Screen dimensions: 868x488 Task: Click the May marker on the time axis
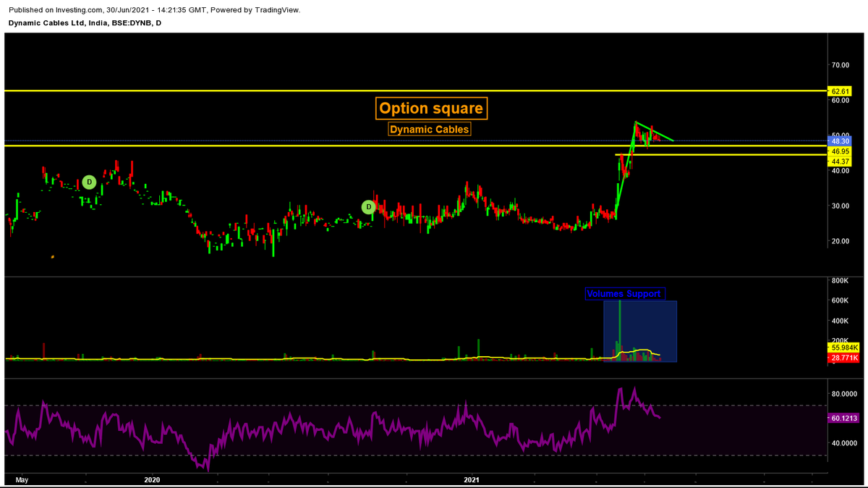[22, 479]
